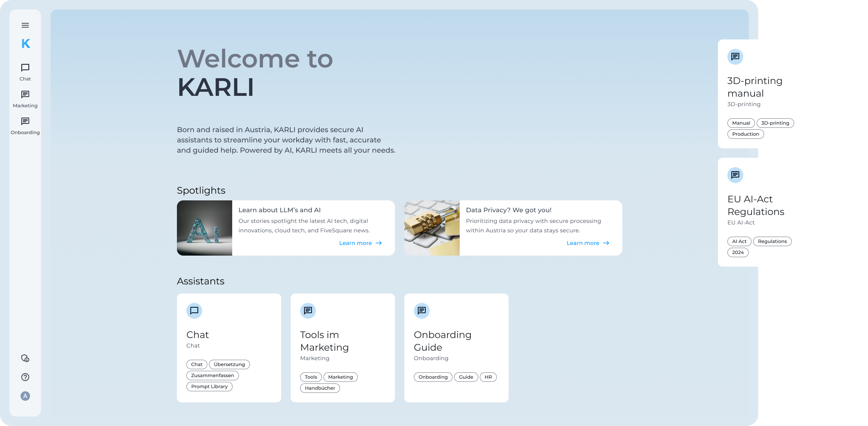This screenshot has height=426, width=868.
Task: Click the user account avatar icon
Action: pos(25,396)
